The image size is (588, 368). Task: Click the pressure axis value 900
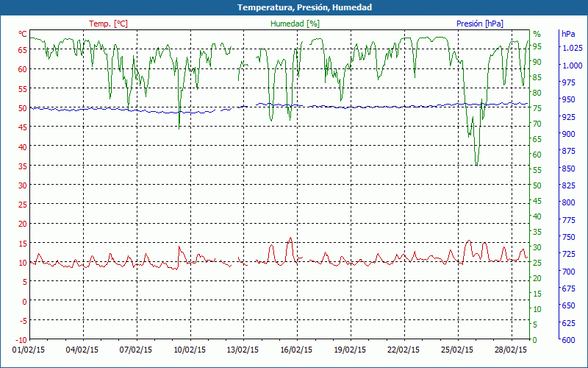point(568,134)
